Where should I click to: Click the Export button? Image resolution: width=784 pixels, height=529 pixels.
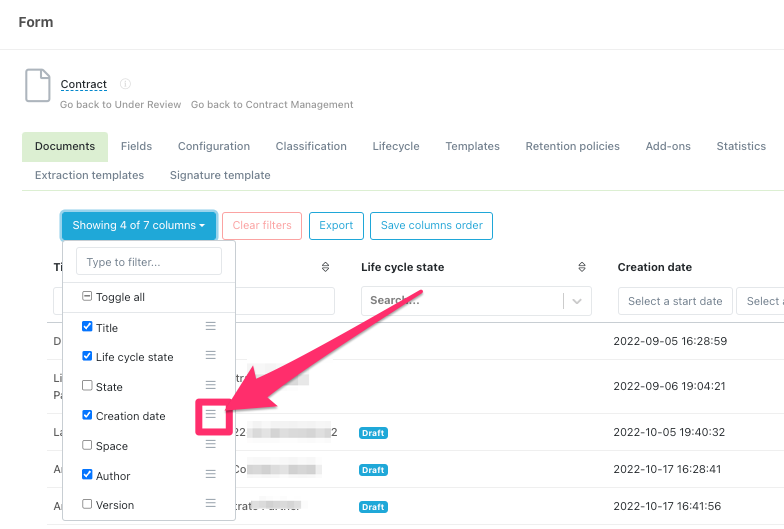pyautogui.click(x=336, y=225)
